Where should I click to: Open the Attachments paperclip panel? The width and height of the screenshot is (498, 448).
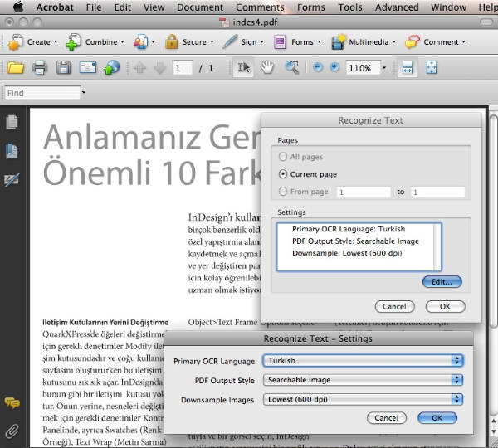click(12, 431)
